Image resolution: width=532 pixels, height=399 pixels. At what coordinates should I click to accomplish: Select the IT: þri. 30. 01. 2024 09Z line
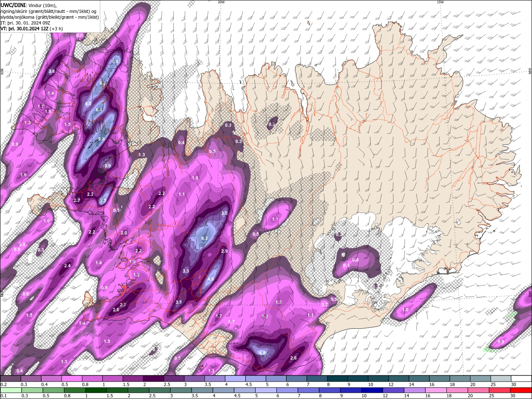(26, 22)
